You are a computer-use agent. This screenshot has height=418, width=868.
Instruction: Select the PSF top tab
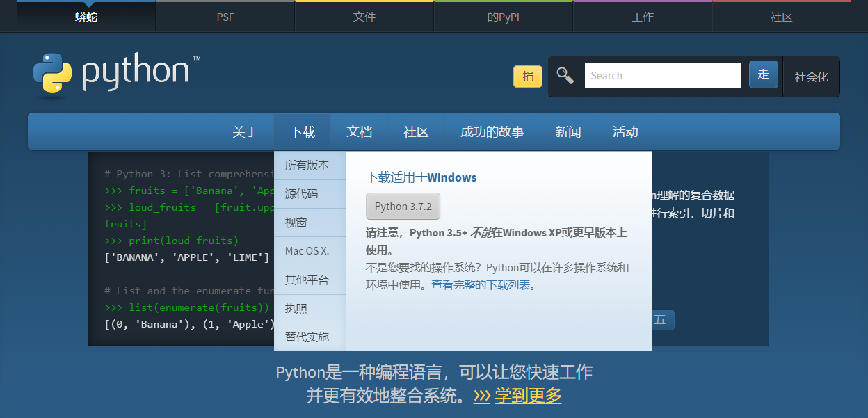[x=225, y=17]
